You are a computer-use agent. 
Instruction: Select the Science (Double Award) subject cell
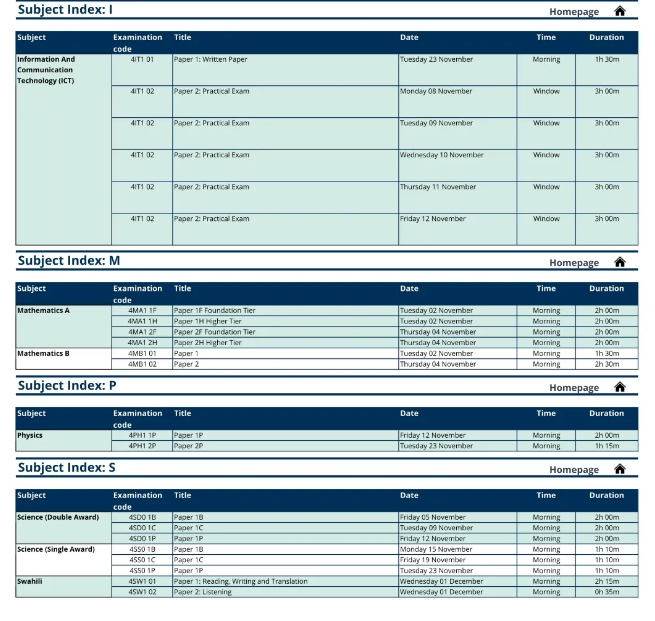pos(58,518)
